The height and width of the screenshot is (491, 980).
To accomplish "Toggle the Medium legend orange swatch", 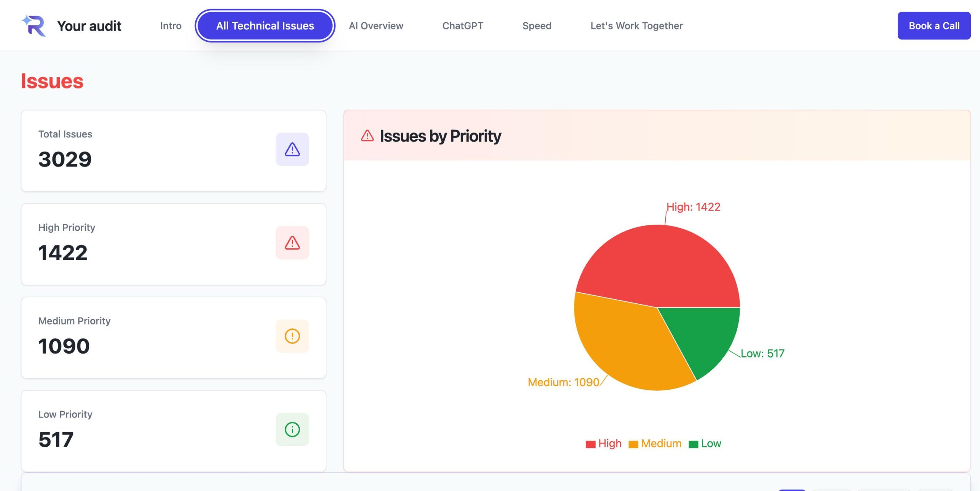I will tap(633, 444).
